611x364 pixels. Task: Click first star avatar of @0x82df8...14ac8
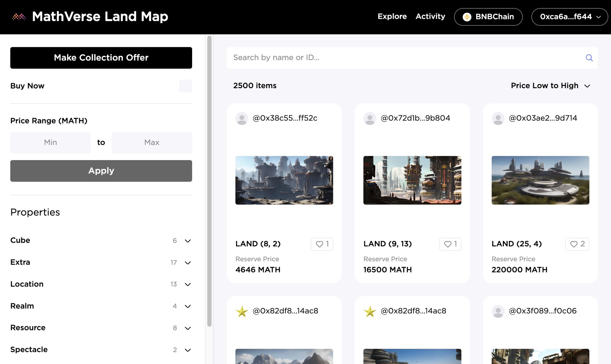[242, 311]
